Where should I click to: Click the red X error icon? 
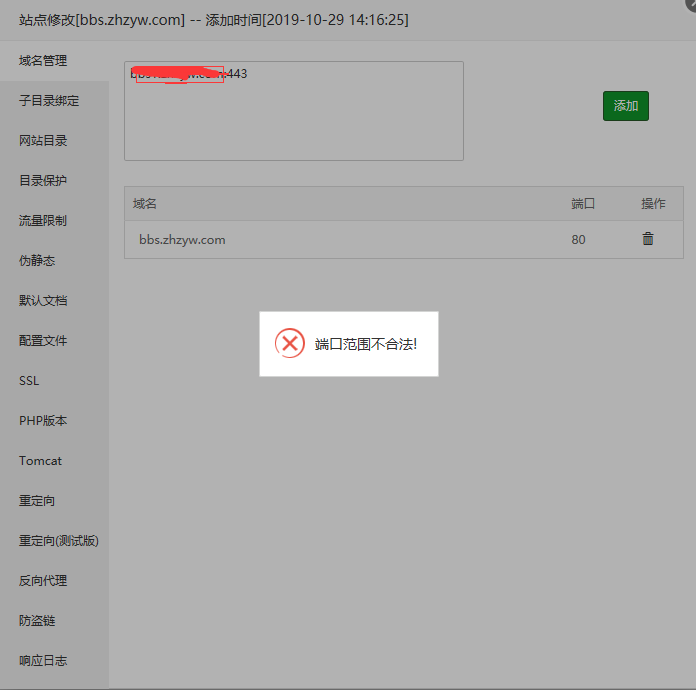click(x=290, y=343)
